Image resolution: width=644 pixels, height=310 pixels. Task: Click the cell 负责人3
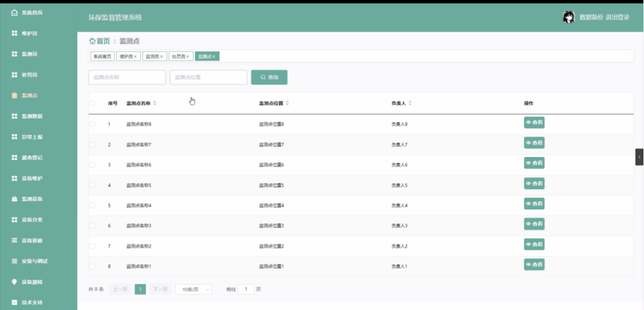[x=399, y=226]
